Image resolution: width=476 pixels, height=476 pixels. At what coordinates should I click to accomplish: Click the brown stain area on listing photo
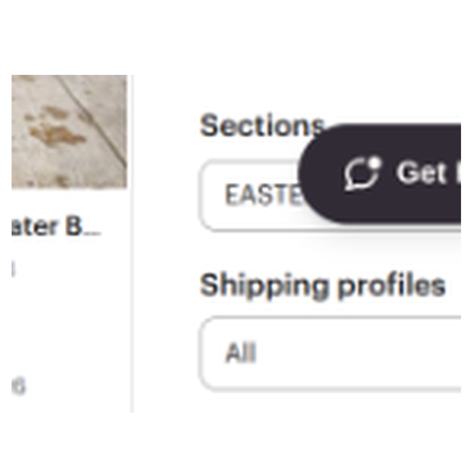(x=58, y=133)
